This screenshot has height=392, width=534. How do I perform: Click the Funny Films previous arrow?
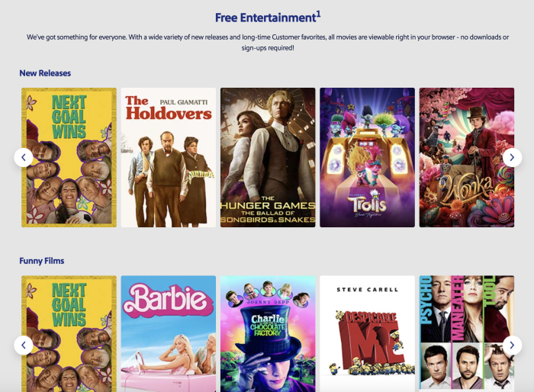pyautogui.click(x=24, y=345)
